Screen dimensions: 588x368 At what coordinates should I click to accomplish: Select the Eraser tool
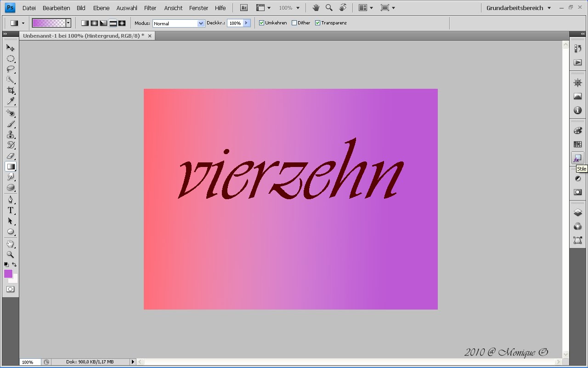click(x=10, y=155)
